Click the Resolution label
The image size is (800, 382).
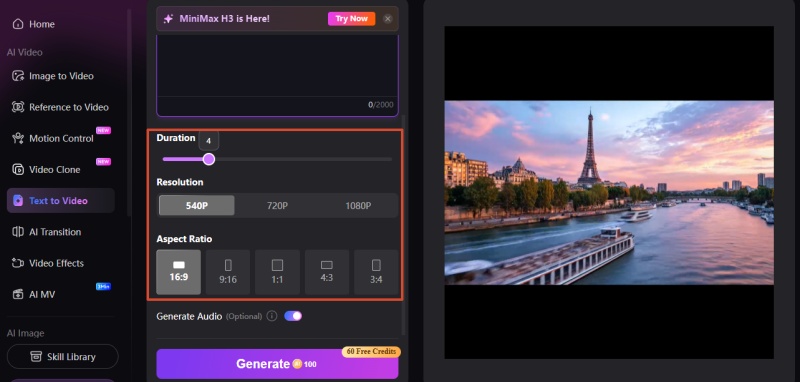pos(180,182)
